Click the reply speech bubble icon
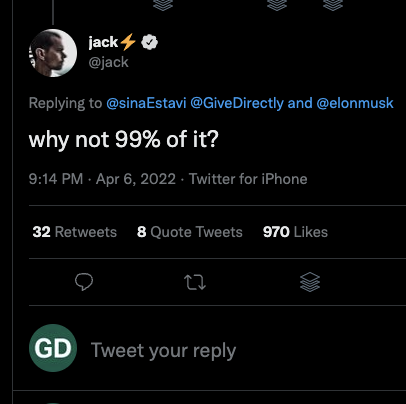Screen dimensions: 406x404 pos(84,282)
